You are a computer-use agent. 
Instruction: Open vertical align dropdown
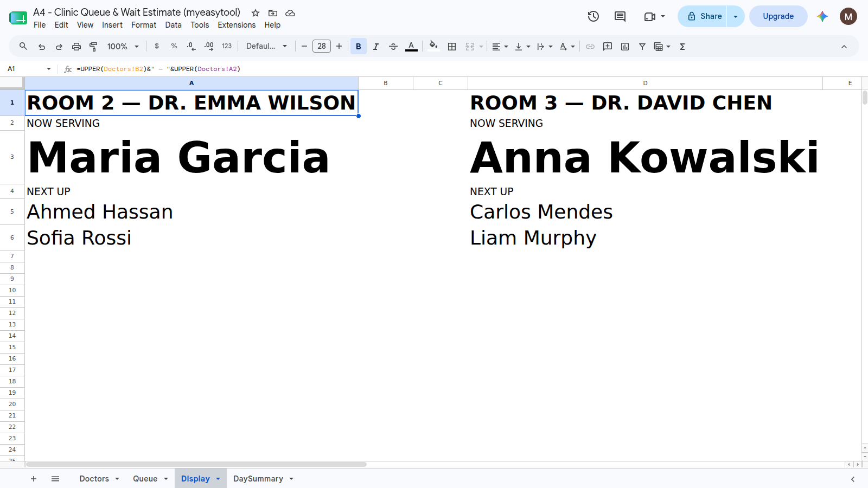click(522, 47)
